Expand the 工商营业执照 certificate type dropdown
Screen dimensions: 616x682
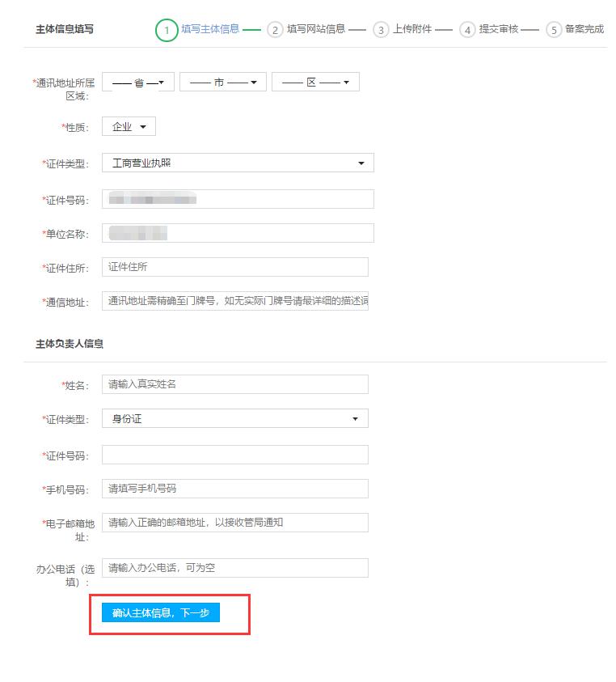pos(238,163)
